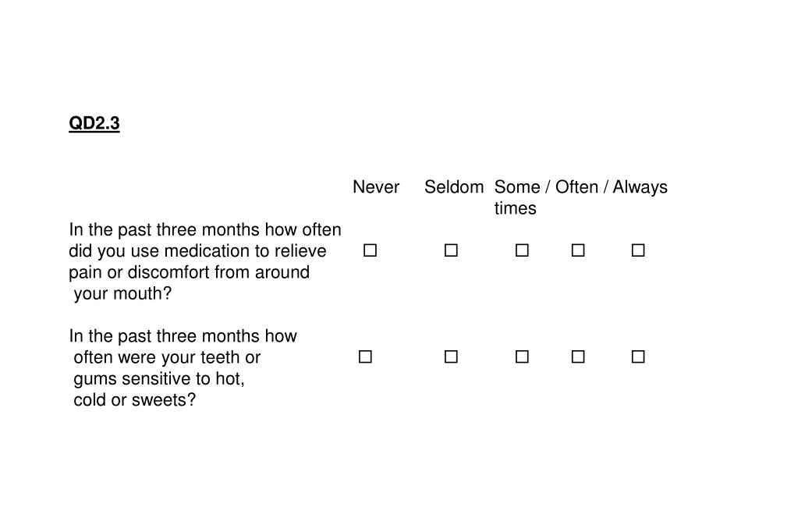Check Never for the sensitive teeth question
Screen dimensions: 798x532
pyautogui.click(x=365, y=356)
